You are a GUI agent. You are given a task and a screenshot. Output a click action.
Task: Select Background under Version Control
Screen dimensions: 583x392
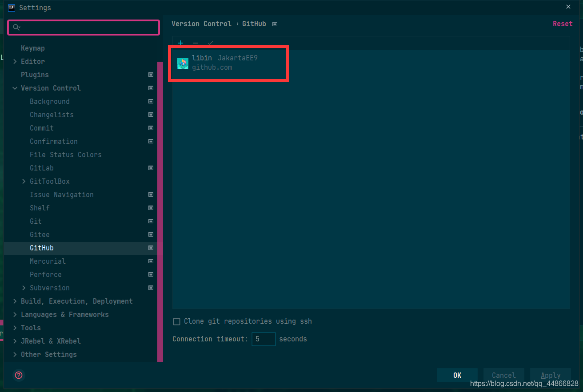[50, 101]
